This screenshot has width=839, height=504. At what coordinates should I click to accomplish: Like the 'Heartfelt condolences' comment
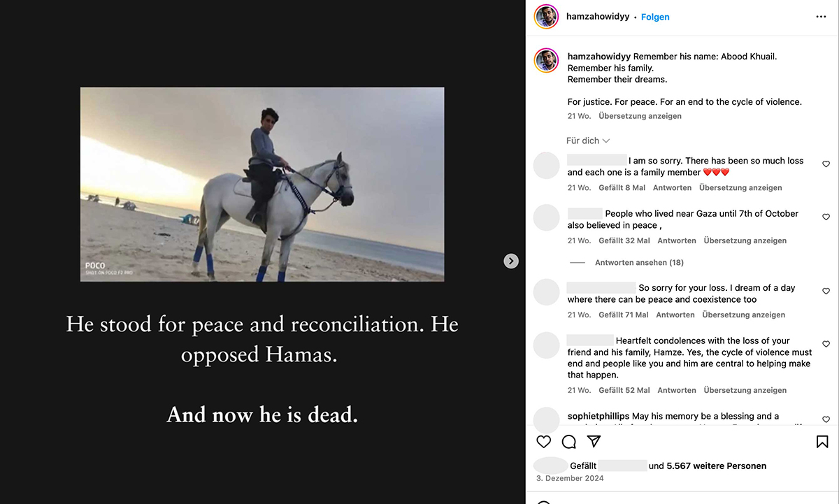click(x=826, y=345)
